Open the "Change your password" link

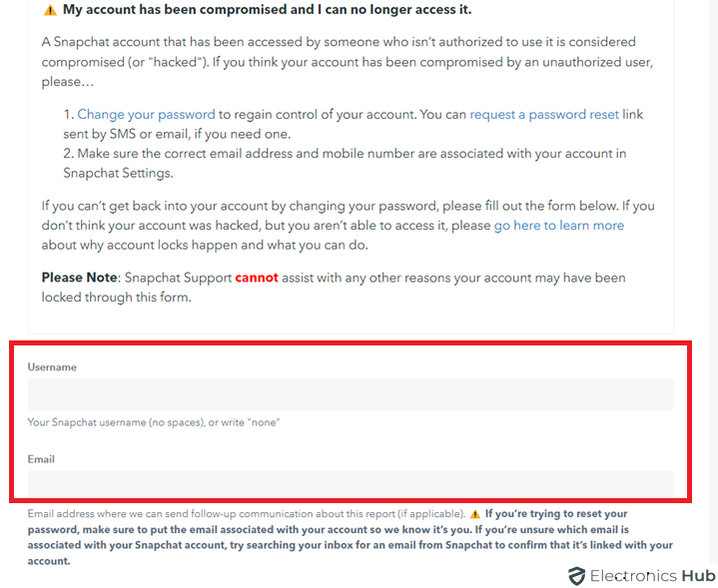[147, 115]
